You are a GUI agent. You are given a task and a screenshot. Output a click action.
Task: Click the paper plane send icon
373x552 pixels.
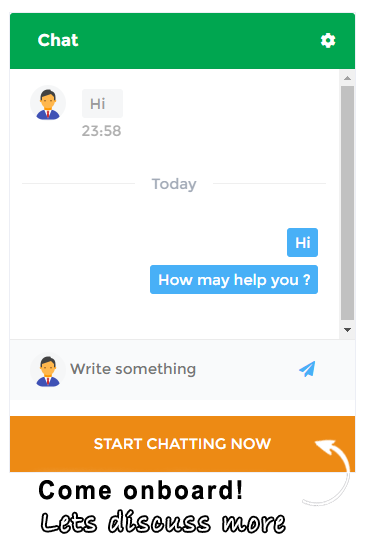coord(307,369)
